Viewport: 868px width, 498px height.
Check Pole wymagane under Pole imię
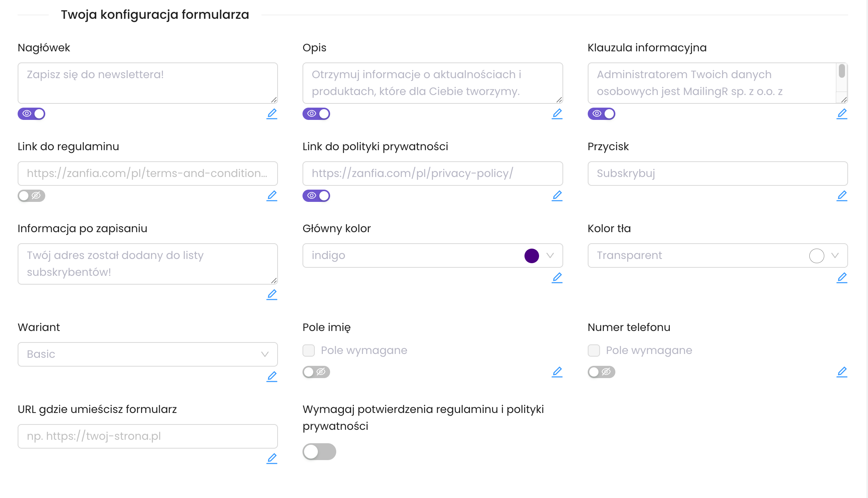tap(309, 351)
